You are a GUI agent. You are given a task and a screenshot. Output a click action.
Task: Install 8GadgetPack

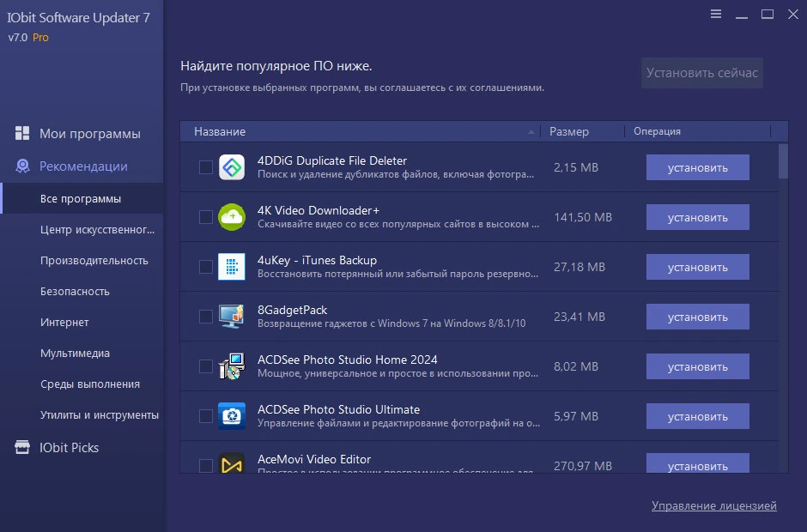coord(697,317)
